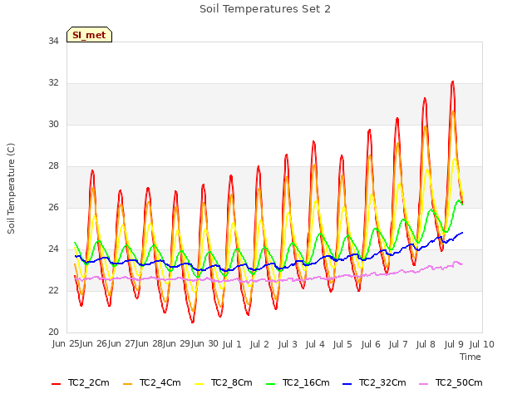The width and height of the screenshot is (532, 399).
Task: Toggle the TC2_32Cm legend label
Action: (382, 382)
